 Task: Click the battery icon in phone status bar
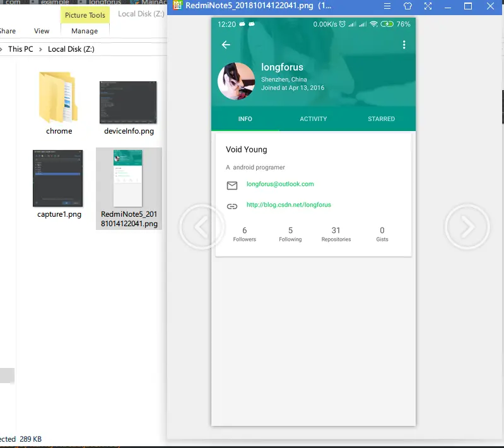[x=387, y=24]
